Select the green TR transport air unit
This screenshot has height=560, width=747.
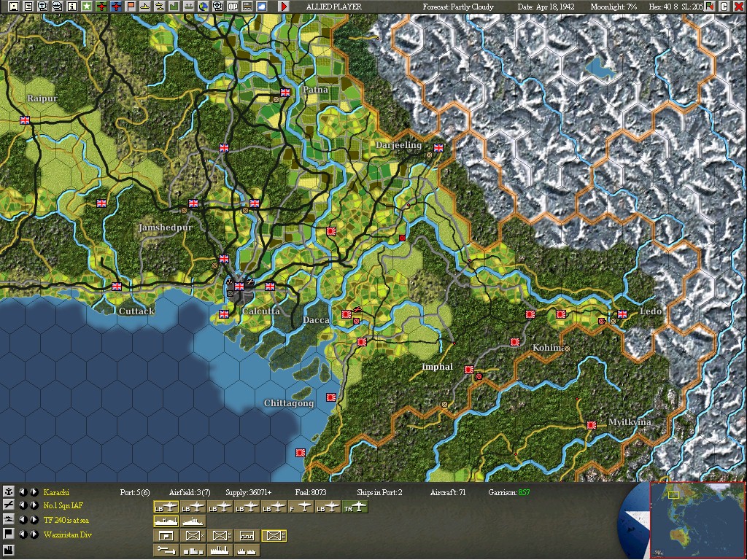[x=355, y=507]
